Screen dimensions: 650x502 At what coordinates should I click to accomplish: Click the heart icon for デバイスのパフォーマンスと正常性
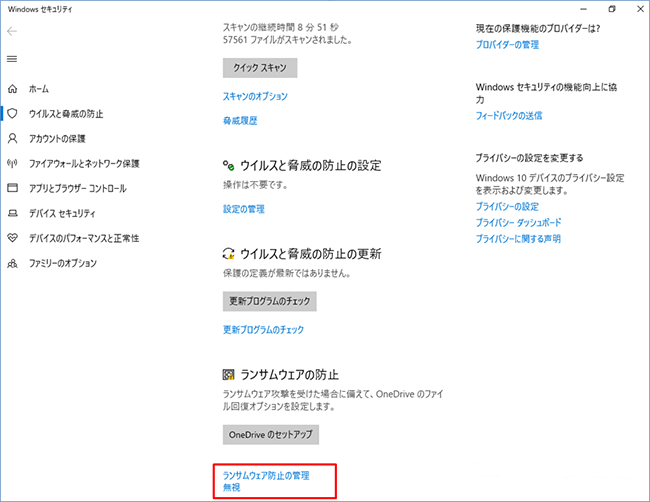pos(12,238)
